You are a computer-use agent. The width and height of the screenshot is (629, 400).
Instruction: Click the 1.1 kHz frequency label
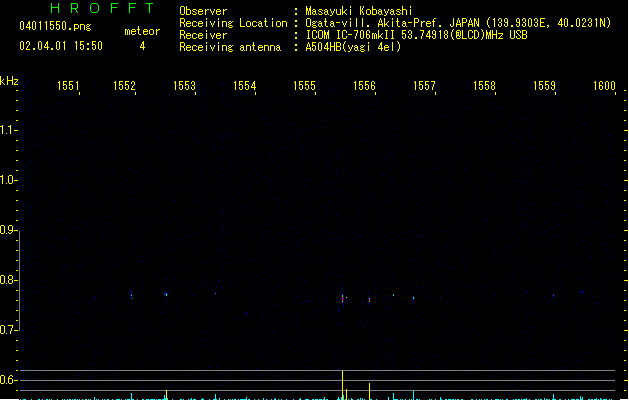8,130
